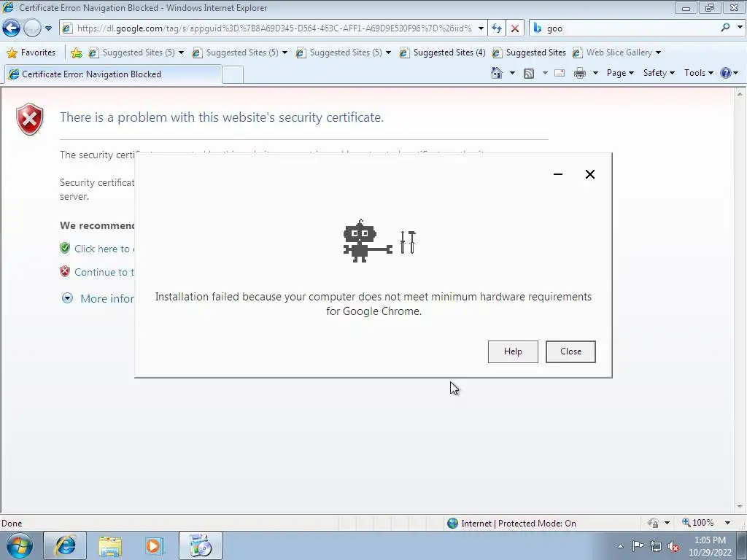Open the Page menu

620,73
